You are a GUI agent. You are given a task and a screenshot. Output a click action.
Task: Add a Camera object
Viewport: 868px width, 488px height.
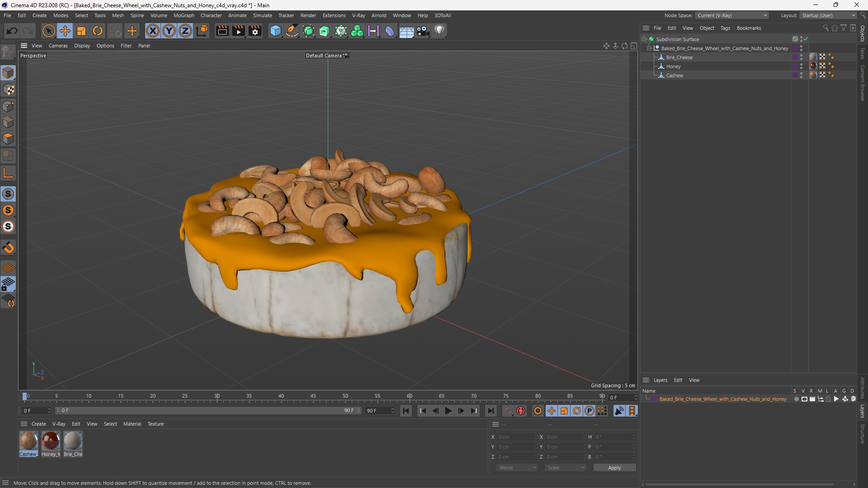(423, 31)
